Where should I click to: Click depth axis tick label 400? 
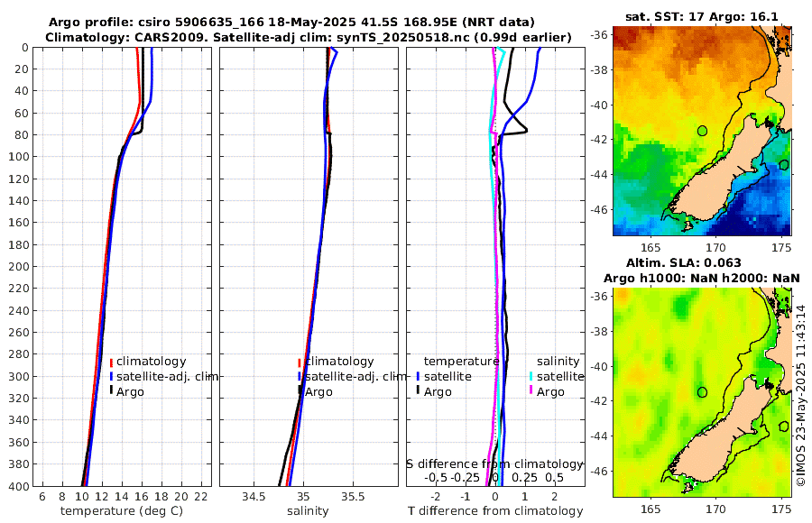point(19,486)
